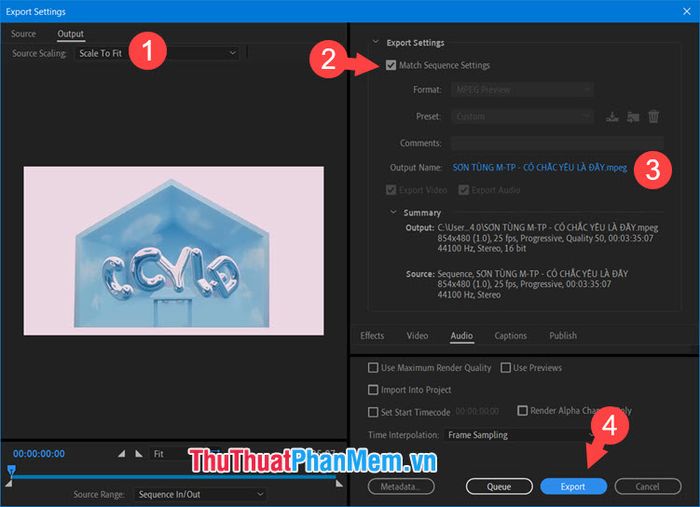Viewport: 700px width, 507px height.
Task: Enable Use Maximum Render Quality
Action: click(373, 368)
